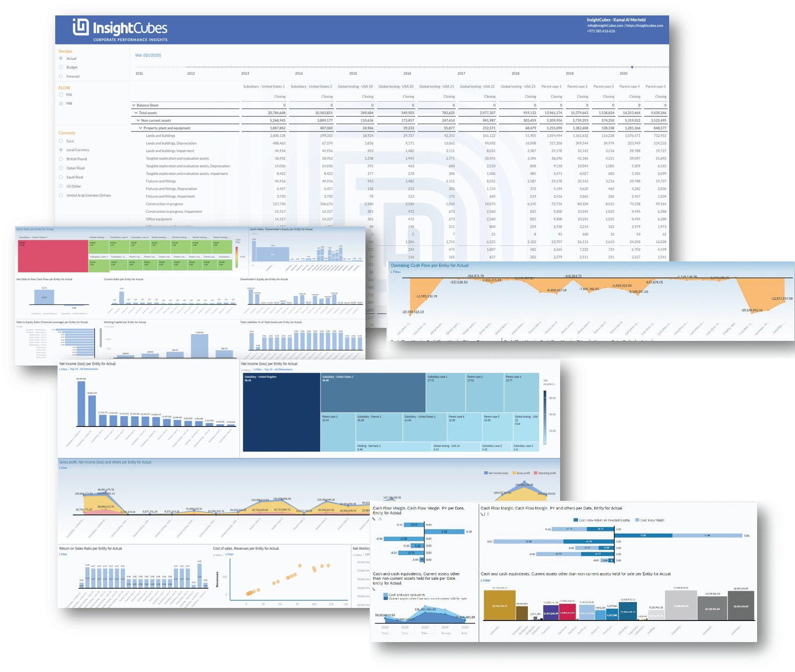The height and width of the screenshot is (672, 795).
Task: Select the Forecast version radio button
Action: point(61,76)
